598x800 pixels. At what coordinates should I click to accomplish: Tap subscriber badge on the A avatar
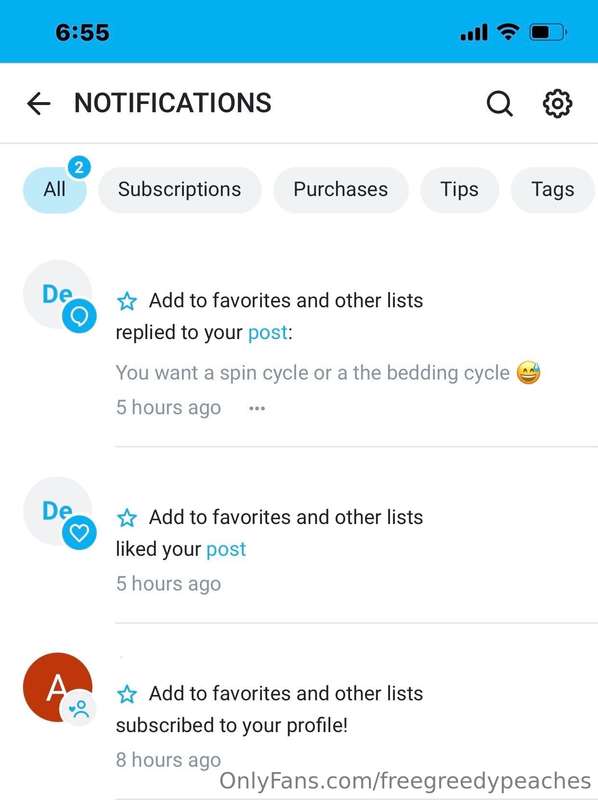coord(79,708)
